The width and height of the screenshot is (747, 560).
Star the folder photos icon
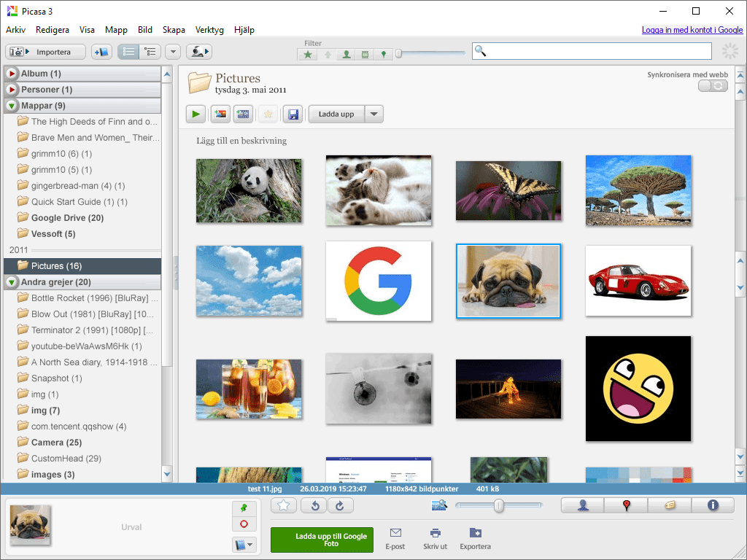point(268,114)
